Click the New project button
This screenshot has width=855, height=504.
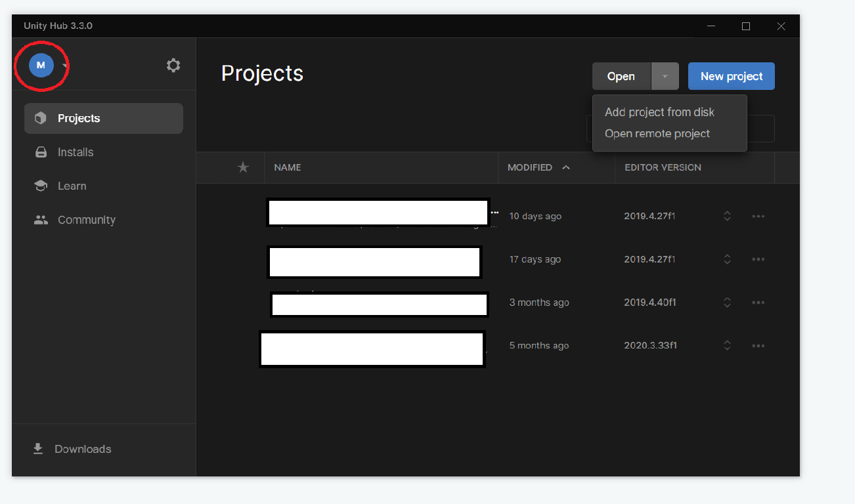point(732,76)
